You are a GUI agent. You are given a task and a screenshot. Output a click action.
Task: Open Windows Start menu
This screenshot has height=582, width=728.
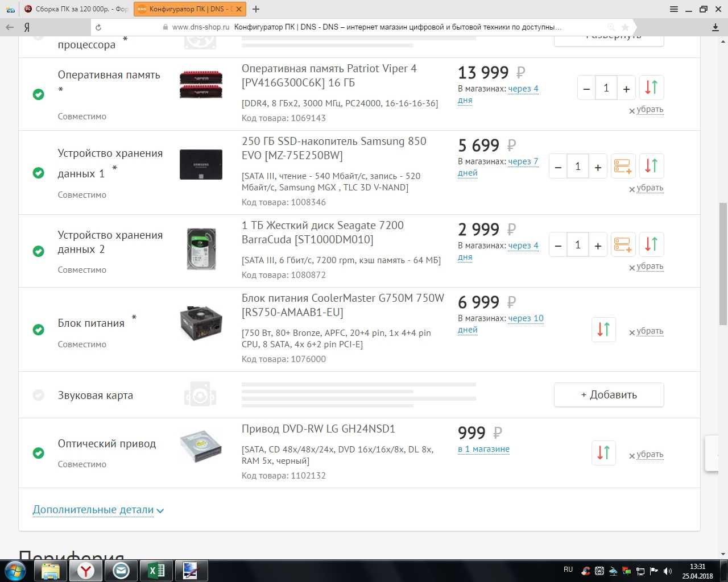(15, 571)
